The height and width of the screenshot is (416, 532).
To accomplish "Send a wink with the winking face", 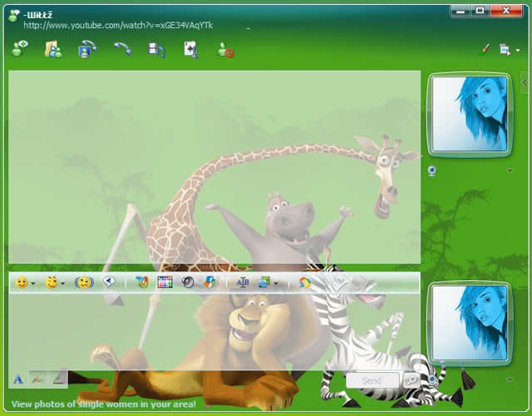I will [52, 282].
